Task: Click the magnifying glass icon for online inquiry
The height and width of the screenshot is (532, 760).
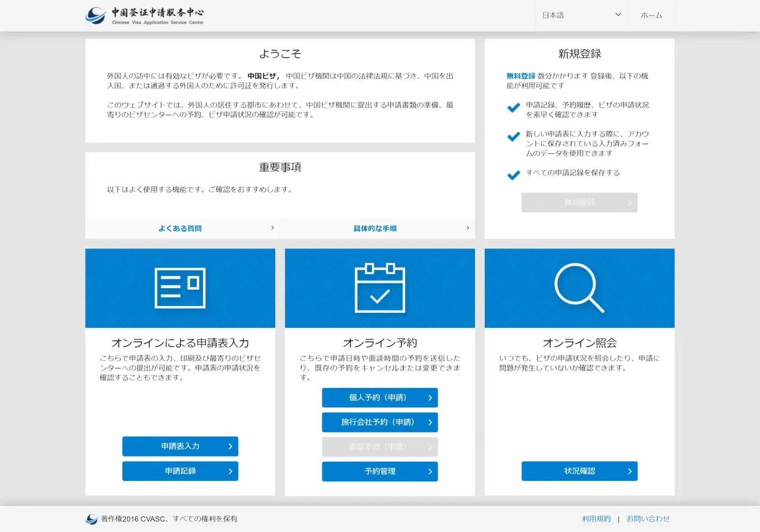Action: pos(579,288)
